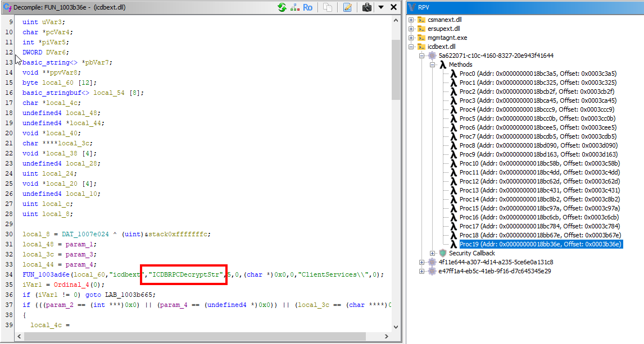Screen dimensions: 644x344
Task: Expand the ersupext.dll node
Action: 411,29
